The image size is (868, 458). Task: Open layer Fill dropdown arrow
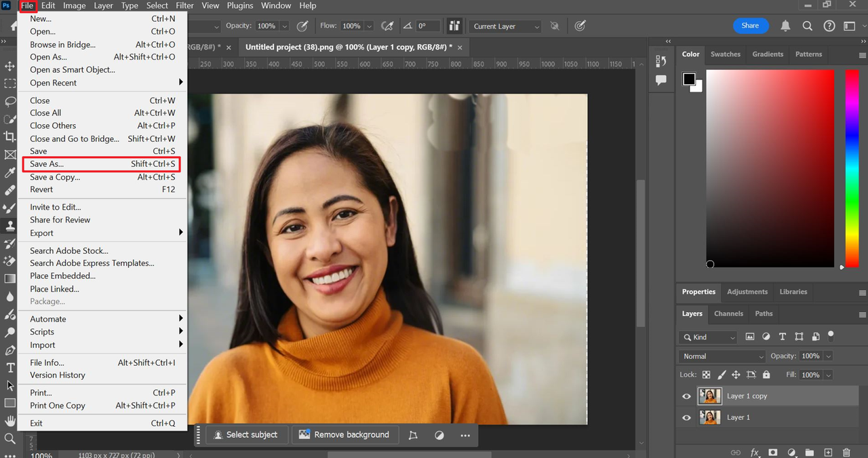[828, 375]
